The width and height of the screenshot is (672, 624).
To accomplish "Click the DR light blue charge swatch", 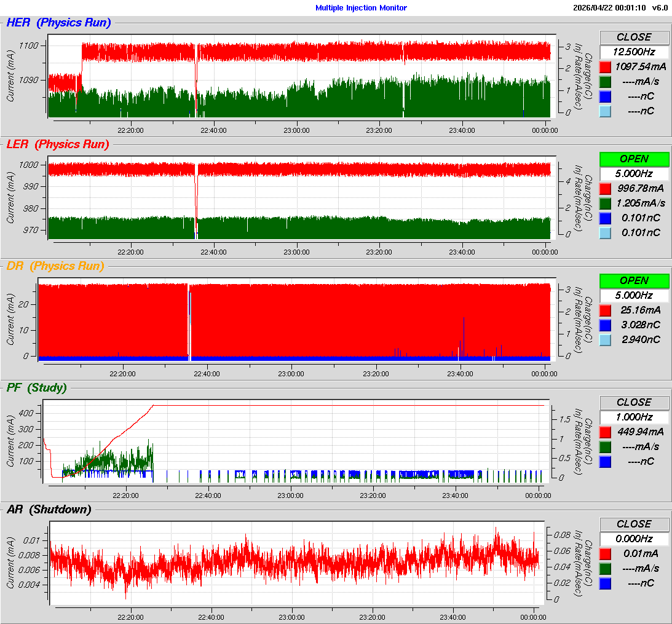I will point(605,339).
